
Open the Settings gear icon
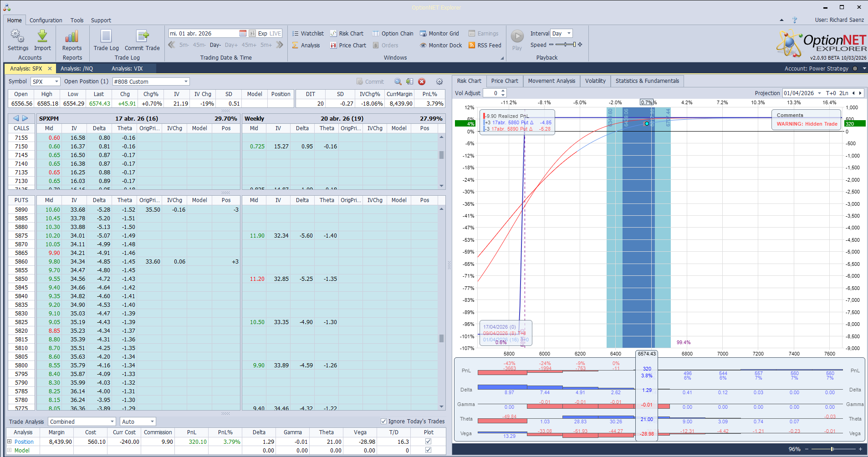[x=18, y=37]
